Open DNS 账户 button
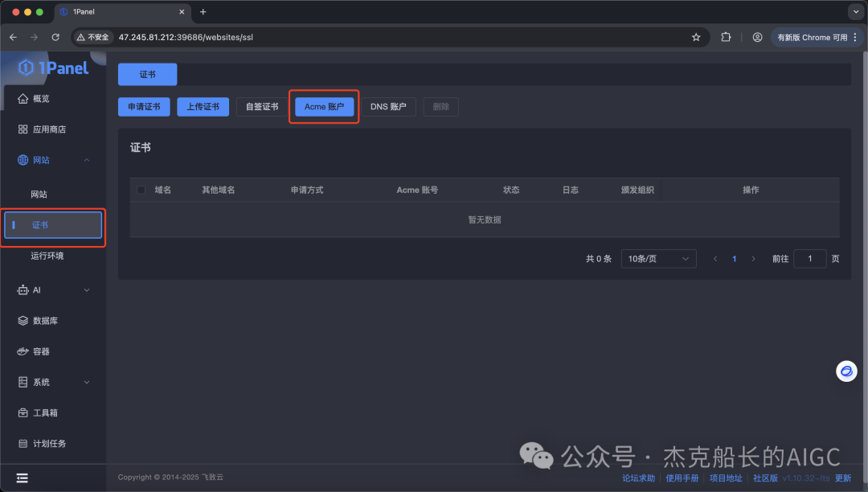Screen dimensions: 868x492 click(388, 107)
